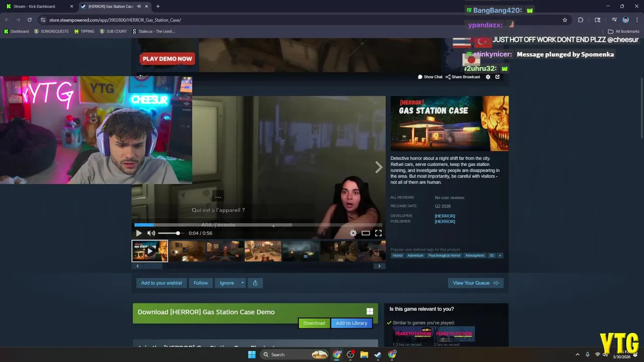
Task: Open the share icon button
Action: pos(255,283)
